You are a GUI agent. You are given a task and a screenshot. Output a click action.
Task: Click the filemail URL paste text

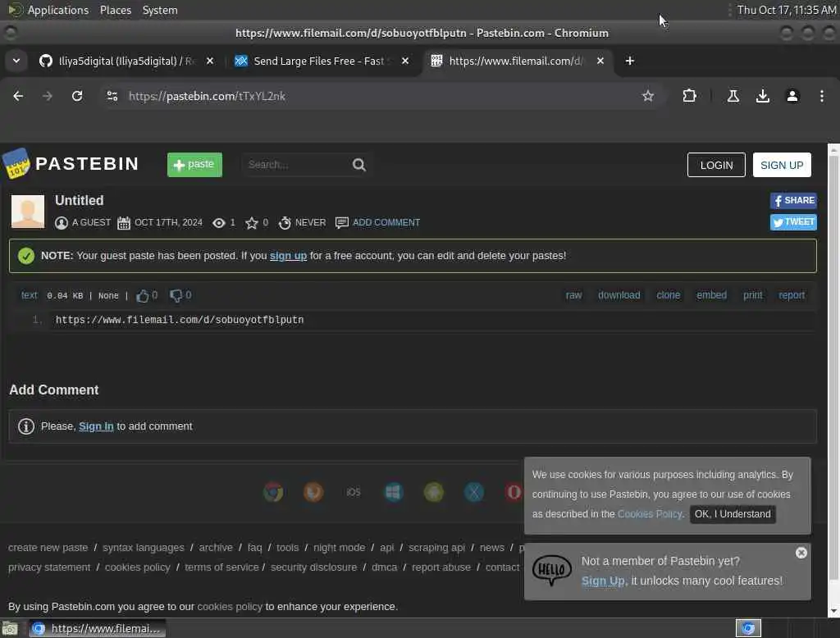pos(180,320)
